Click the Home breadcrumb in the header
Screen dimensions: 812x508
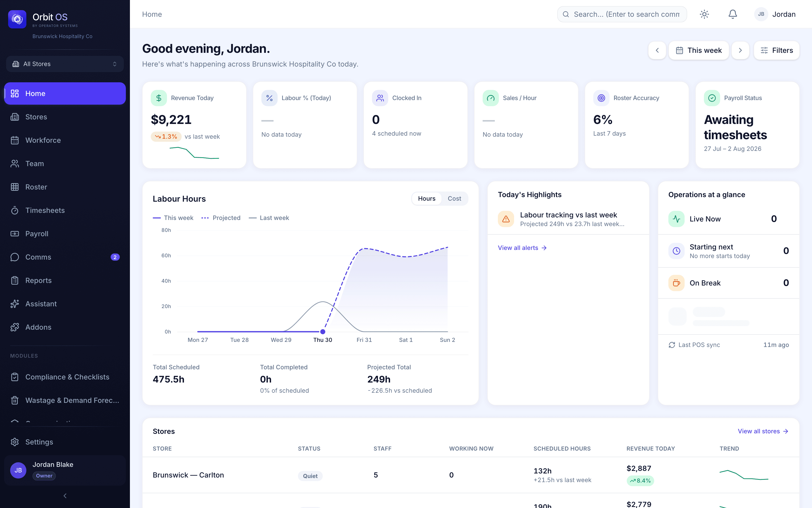click(152, 14)
